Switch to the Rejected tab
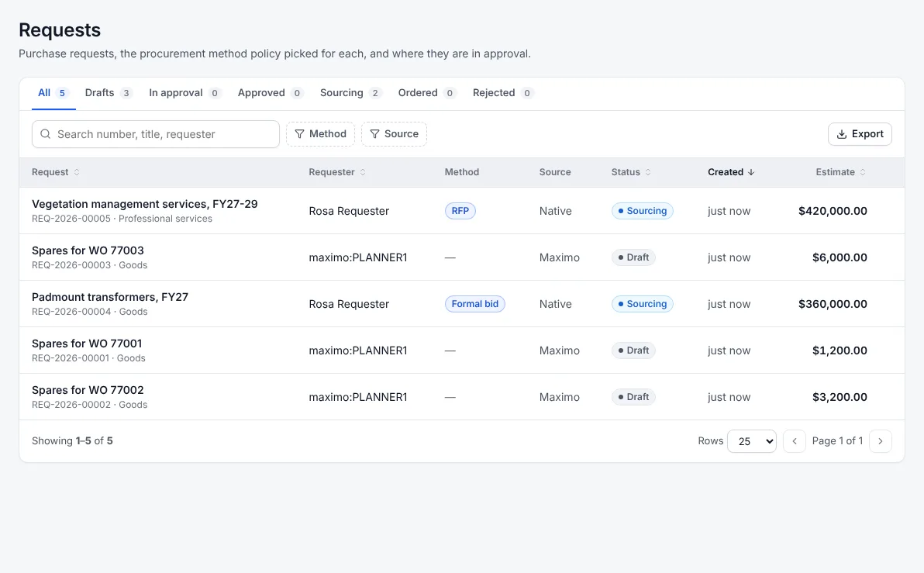 pos(503,93)
